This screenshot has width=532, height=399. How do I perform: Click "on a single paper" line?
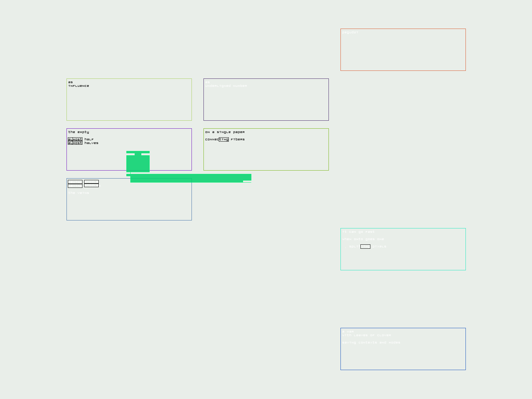(225, 132)
